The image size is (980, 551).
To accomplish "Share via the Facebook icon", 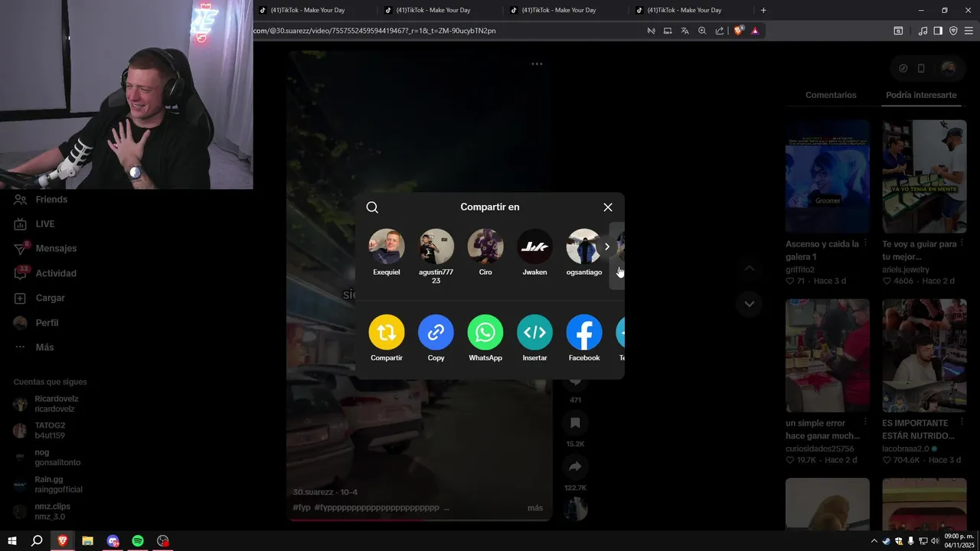I will [x=584, y=332].
